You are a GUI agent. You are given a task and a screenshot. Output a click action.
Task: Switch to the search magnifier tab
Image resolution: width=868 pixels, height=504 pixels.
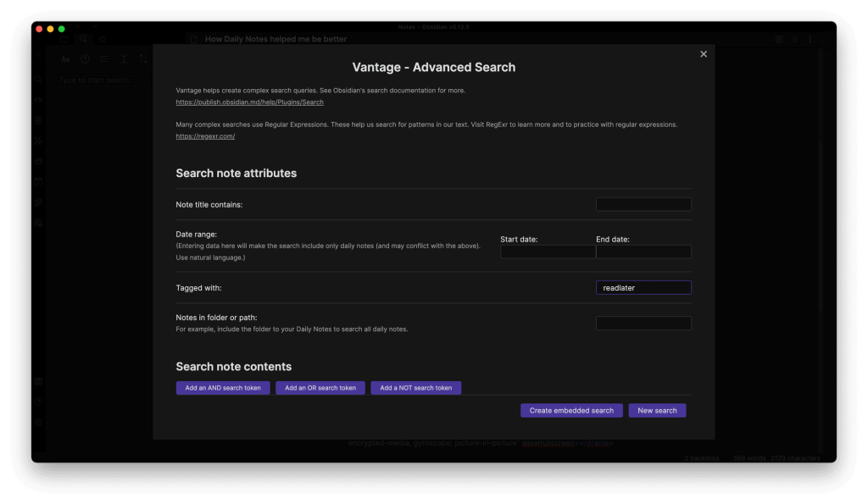tap(83, 39)
